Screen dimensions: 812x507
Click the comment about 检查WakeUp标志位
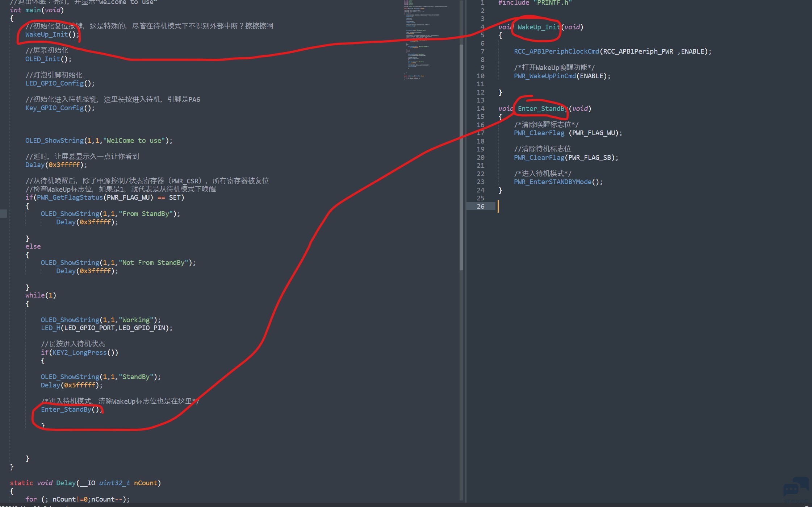(x=121, y=189)
